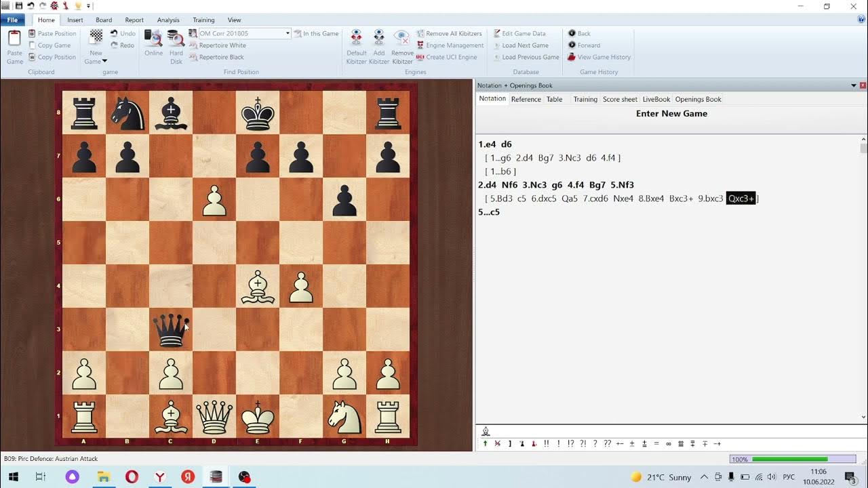Image resolution: width=868 pixels, height=488 pixels.
Task: Click Copy Game in the Clipboard group
Action: point(50,45)
